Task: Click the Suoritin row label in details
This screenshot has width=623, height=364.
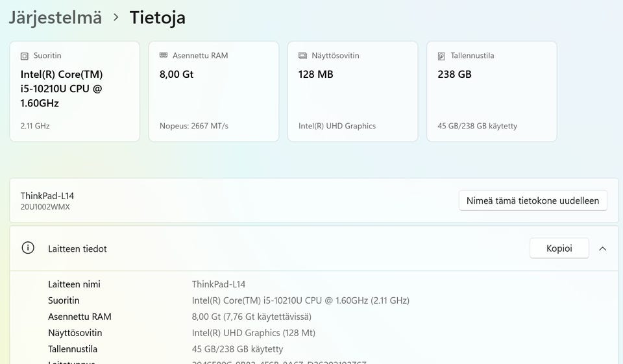Action: [x=64, y=300]
